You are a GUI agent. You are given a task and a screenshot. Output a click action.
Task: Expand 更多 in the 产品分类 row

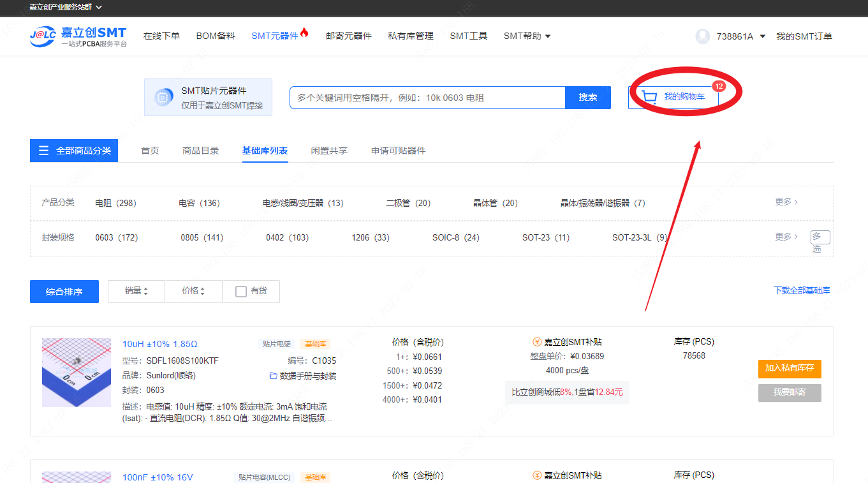(x=786, y=202)
